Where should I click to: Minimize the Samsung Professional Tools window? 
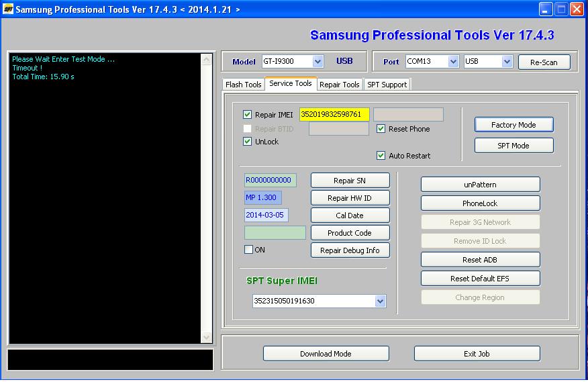click(546, 9)
